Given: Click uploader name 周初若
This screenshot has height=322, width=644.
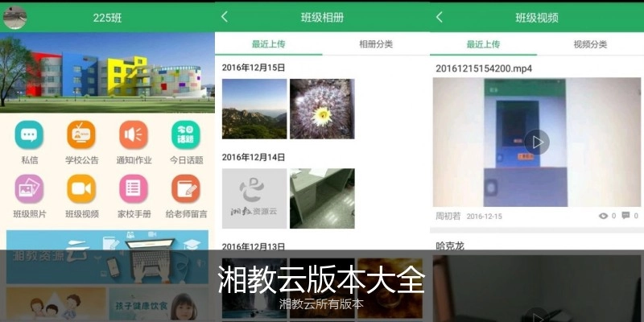Looking at the screenshot, I should coord(448,216).
